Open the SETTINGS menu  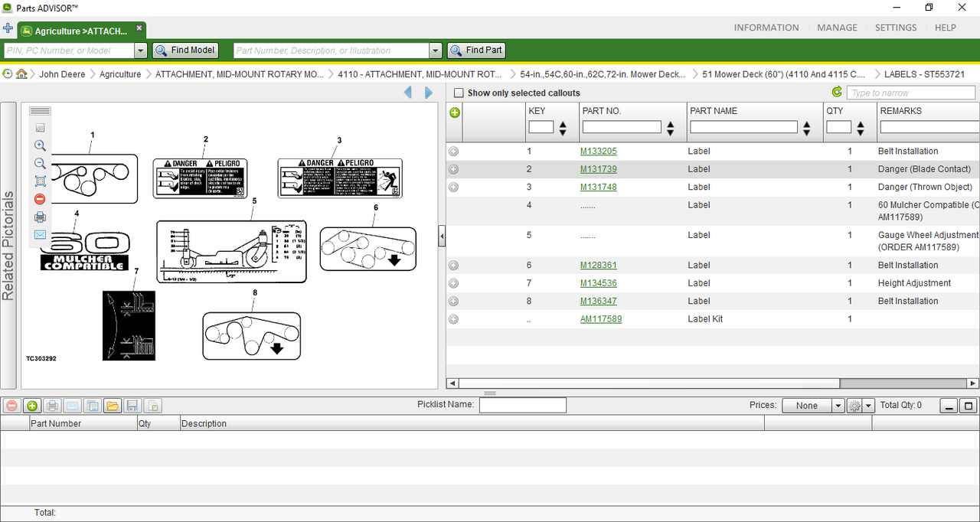click(x=896, y=28)
